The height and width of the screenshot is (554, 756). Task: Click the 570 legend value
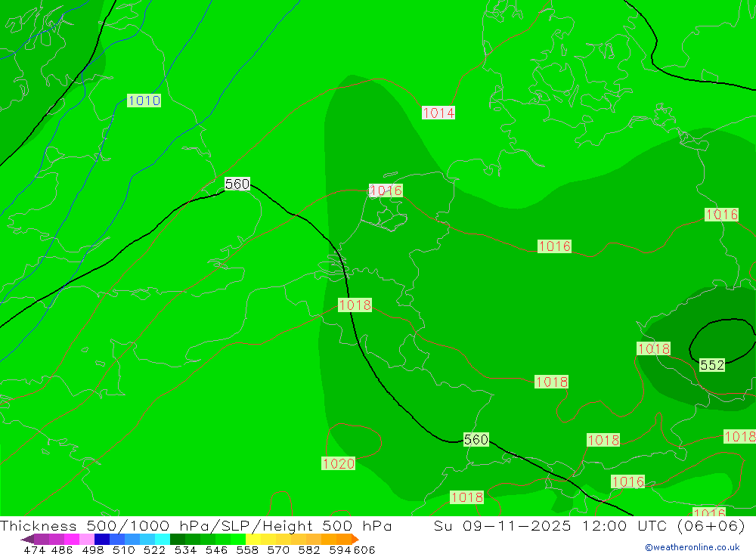pyautogui.click(x=278, y=549)
